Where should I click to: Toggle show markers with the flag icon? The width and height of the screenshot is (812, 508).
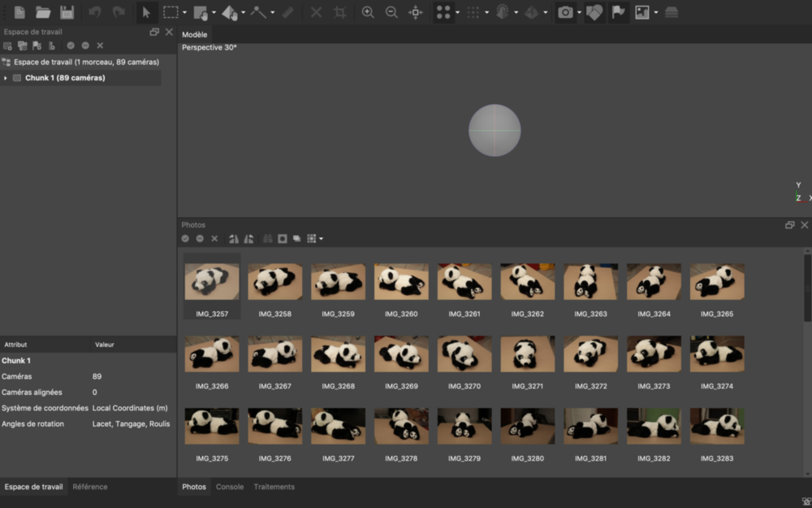(x=618, y=12)
